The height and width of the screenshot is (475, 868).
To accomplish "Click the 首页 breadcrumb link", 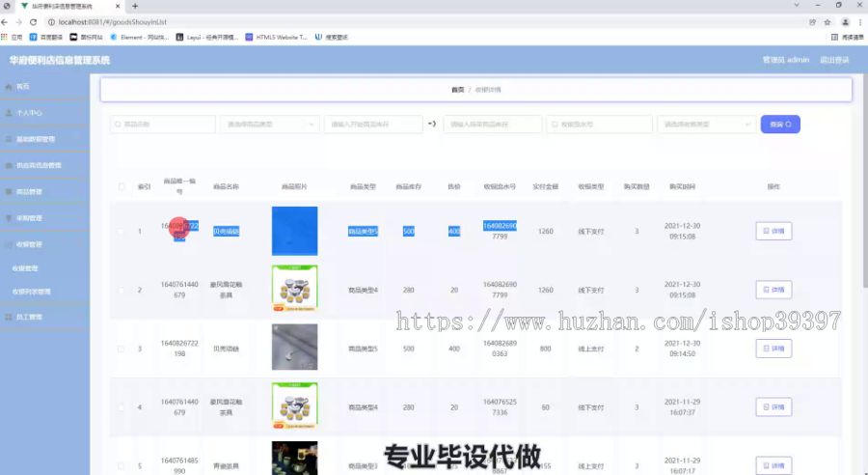I will pos(458,90).
